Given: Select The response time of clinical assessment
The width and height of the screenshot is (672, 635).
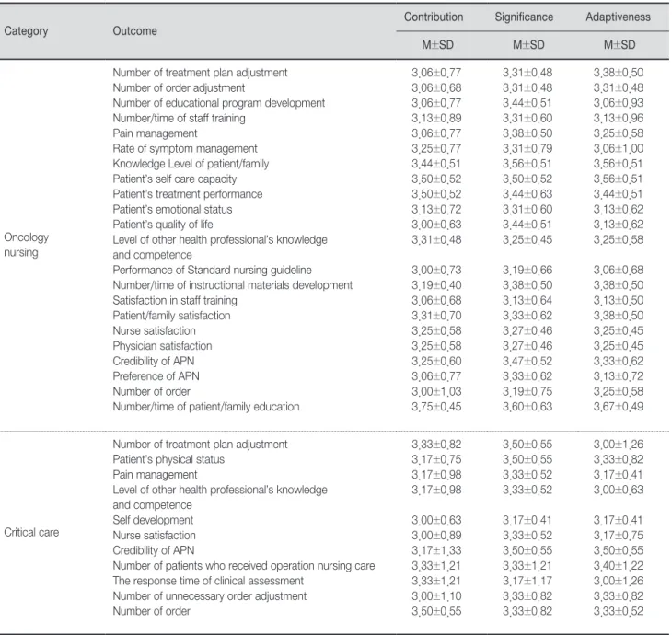Looking at the screenshot, I should pyautogui.click(x=208, y=581).
